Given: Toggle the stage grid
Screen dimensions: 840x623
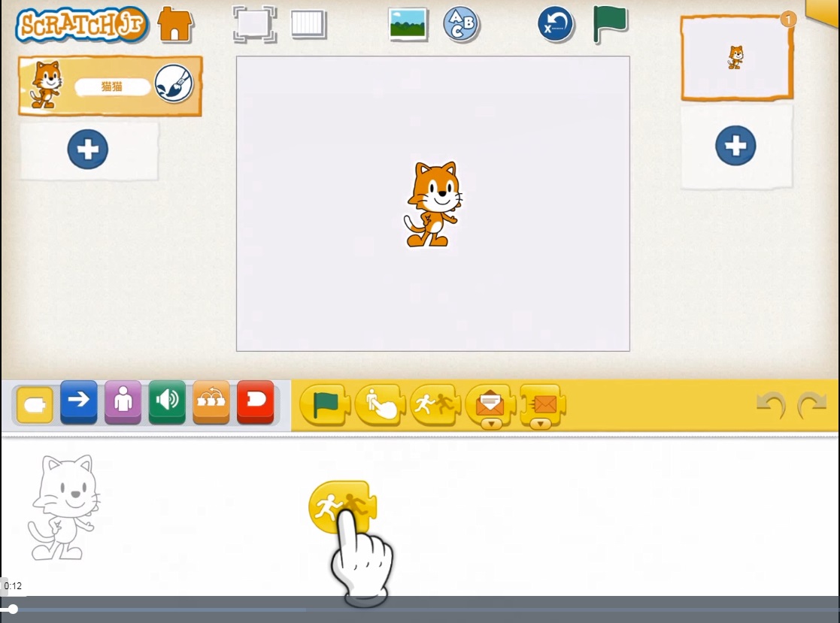Looking at the screenshot, I should click(x=308, y=24).
